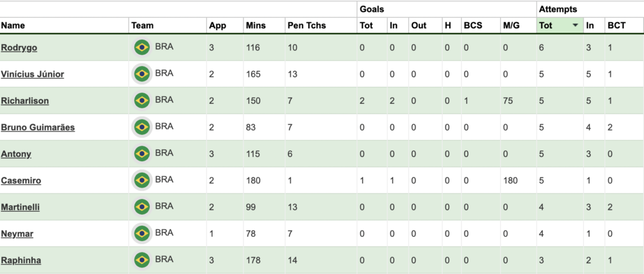The height and width of the screenshot is (274, 644).
Task: Sort by BCT column header
Action: (616, 26)
